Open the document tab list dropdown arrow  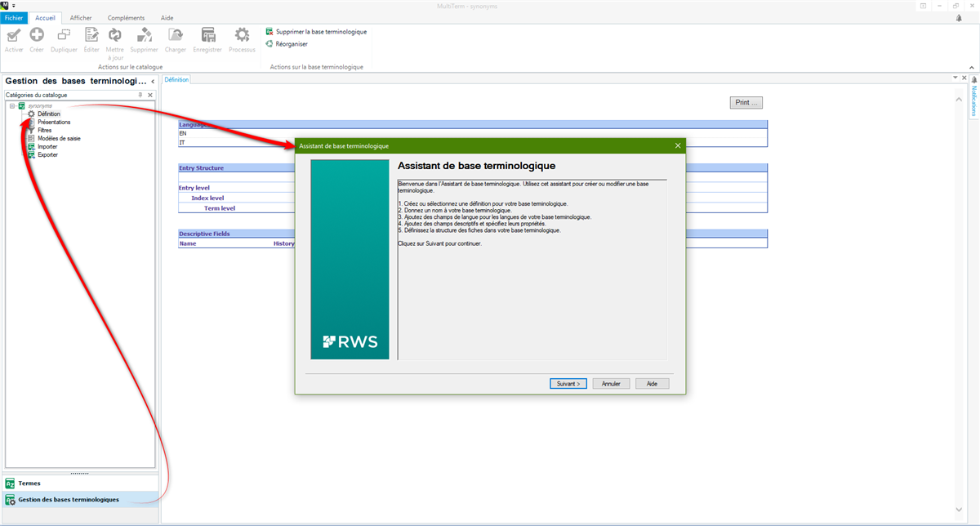pos(955,78)
